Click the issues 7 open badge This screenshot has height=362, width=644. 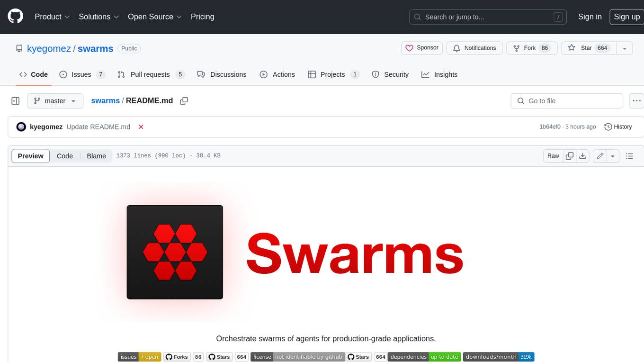click(x=139, y=357)
